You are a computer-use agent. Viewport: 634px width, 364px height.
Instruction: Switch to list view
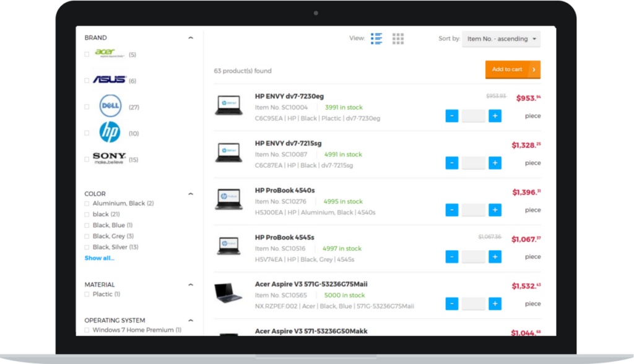point(376,38)
